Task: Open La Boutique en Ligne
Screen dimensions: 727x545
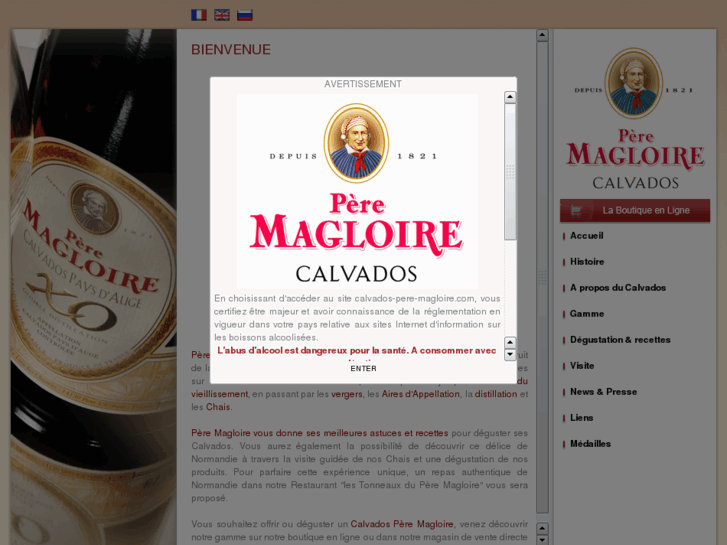Action: coord(635,211)
